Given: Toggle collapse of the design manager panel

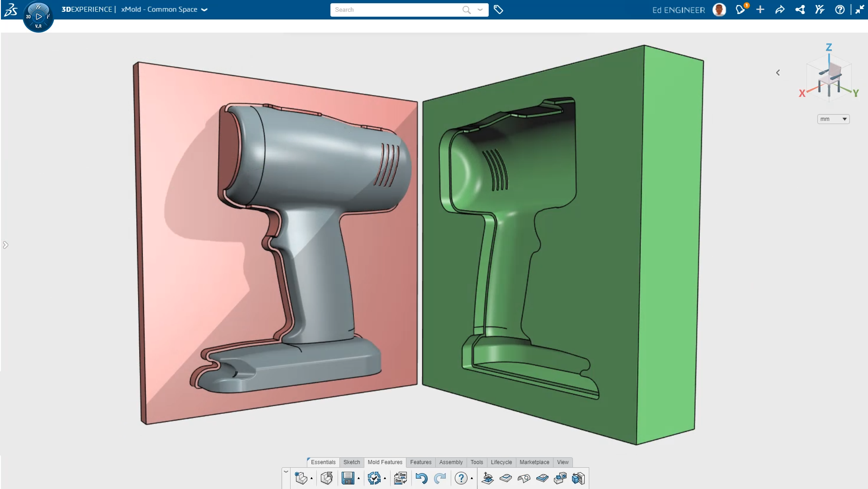Looking at the screenshot, I should point(5,245).
